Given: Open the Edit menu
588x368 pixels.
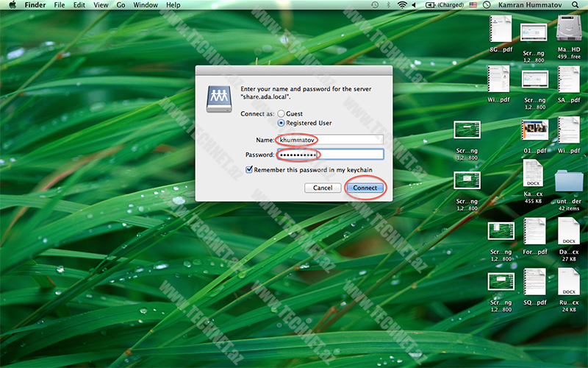Looking at the screenshot, I should pos(79,5).
